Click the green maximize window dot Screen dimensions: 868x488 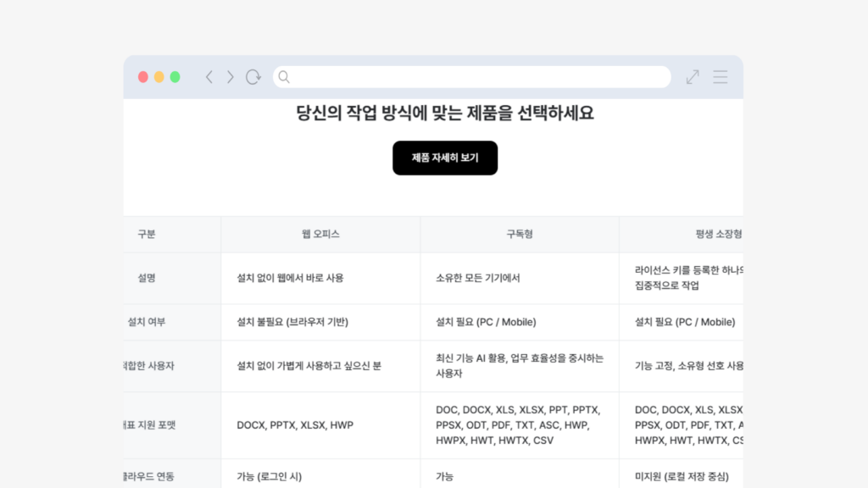click(x=175, y=77)
